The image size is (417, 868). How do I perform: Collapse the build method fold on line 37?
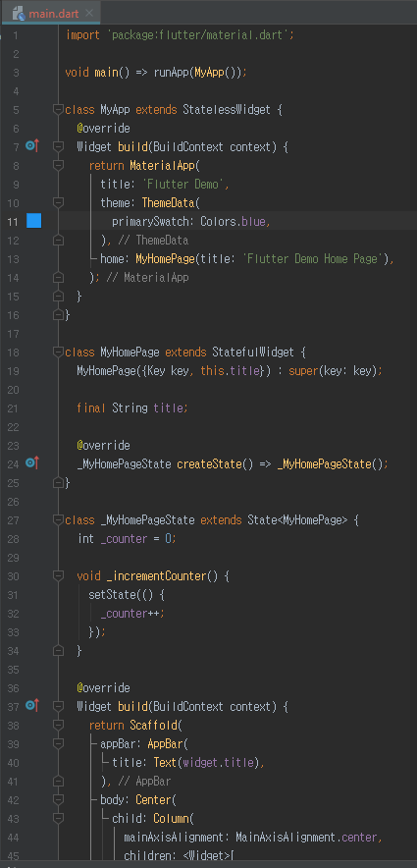tap(58, 706)
